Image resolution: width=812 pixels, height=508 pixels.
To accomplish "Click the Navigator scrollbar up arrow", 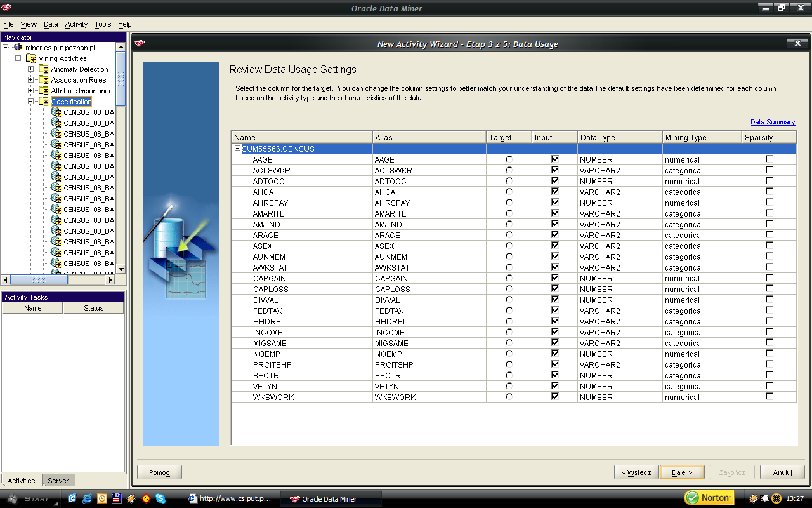I will pos(121,47).
